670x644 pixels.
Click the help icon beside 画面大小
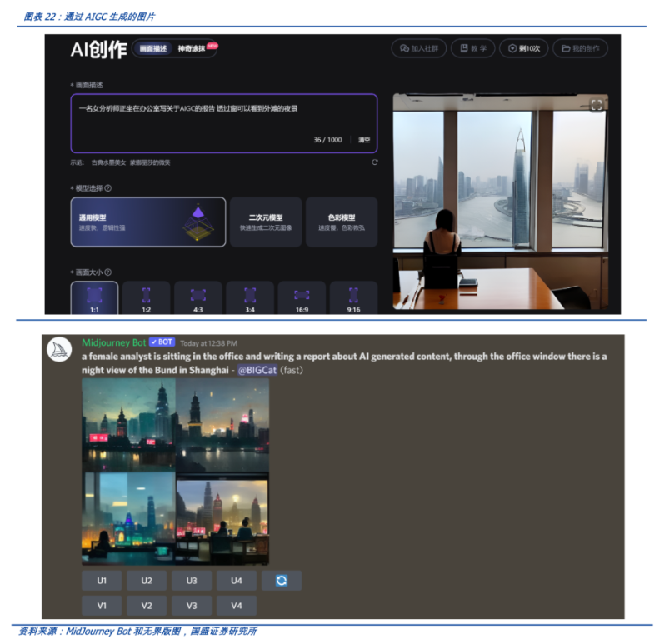click(108, 272)
